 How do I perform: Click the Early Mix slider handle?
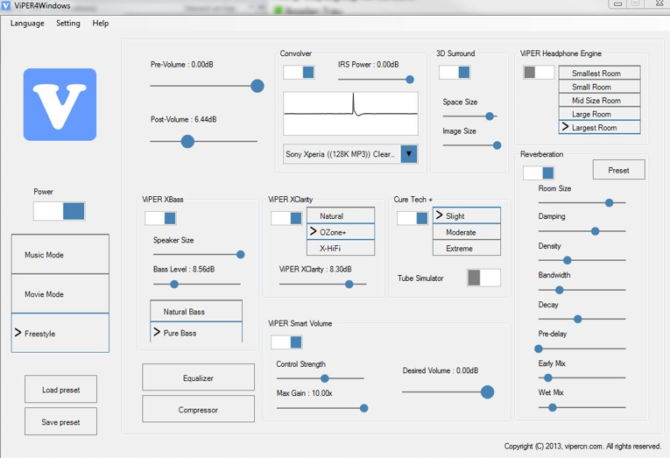point(548,378)
